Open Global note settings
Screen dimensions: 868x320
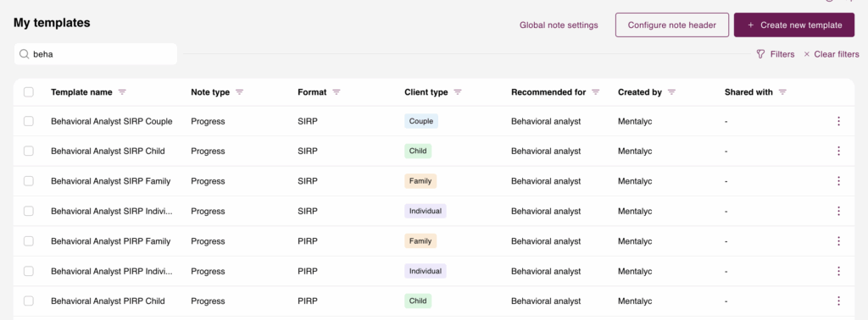pos(559,25)
